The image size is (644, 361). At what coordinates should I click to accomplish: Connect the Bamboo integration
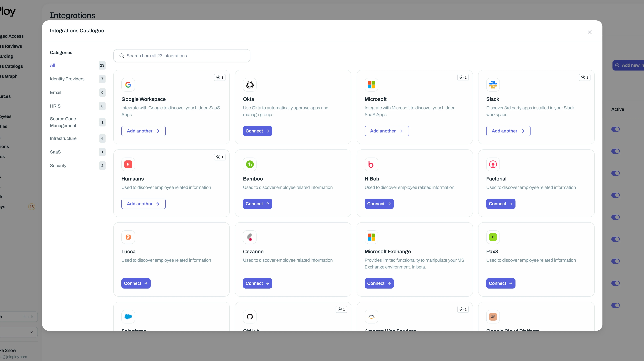click(257, 204)
